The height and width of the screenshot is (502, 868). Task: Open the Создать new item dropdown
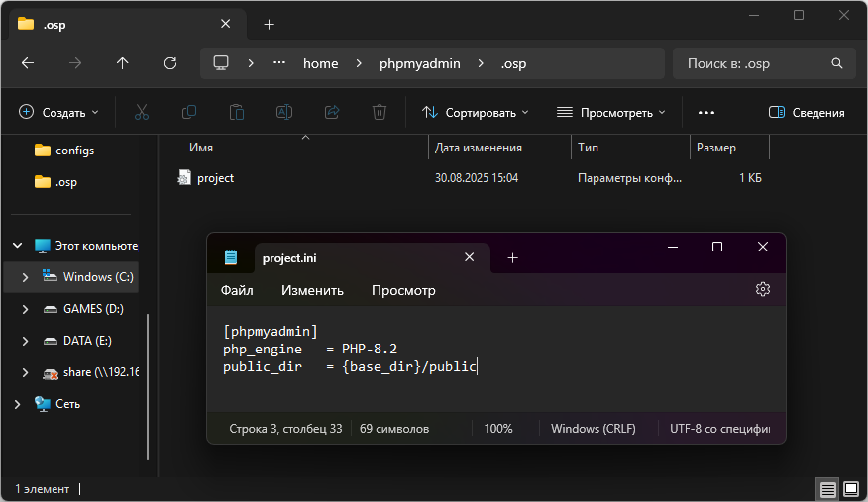[x=59, y=113]
